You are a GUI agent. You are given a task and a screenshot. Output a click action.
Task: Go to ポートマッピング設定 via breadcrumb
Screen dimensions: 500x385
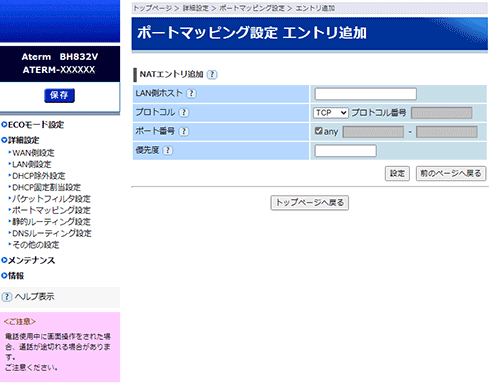pos(252,8)
